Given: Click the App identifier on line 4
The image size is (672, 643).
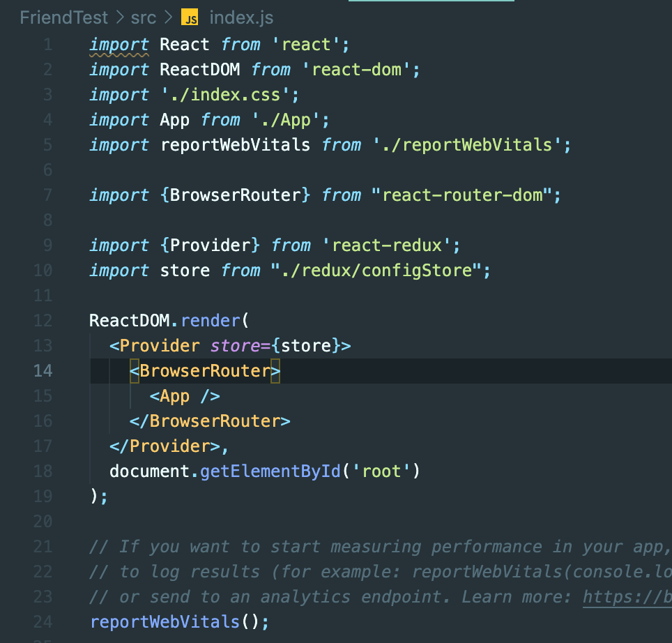Looking at the screenshot, I should 175,120.
